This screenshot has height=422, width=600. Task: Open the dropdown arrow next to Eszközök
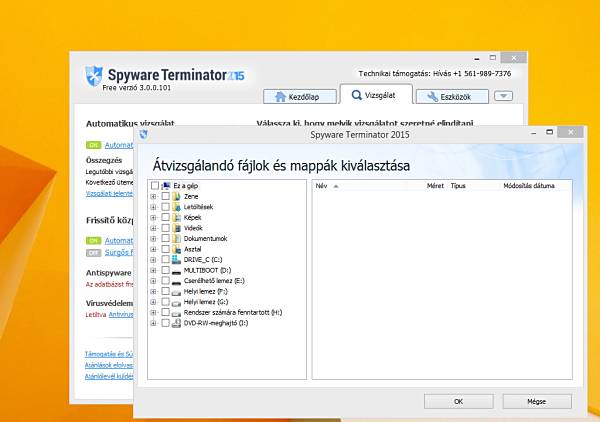pos(503,96)
